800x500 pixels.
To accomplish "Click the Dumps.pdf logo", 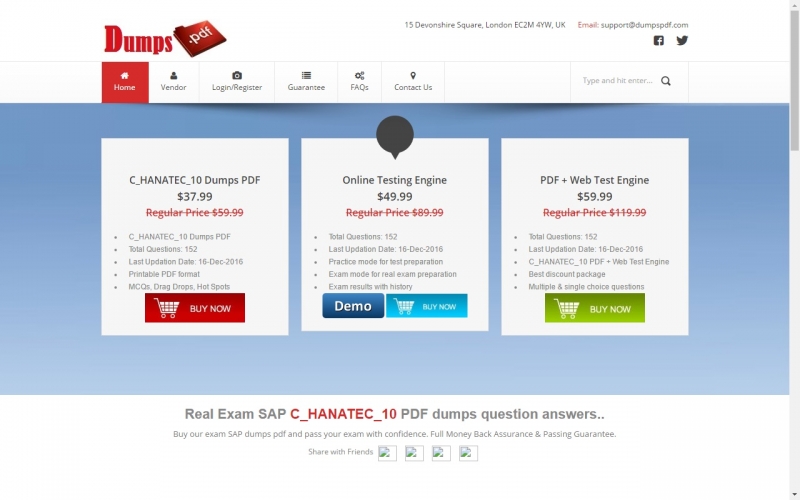I will point(165,39).
